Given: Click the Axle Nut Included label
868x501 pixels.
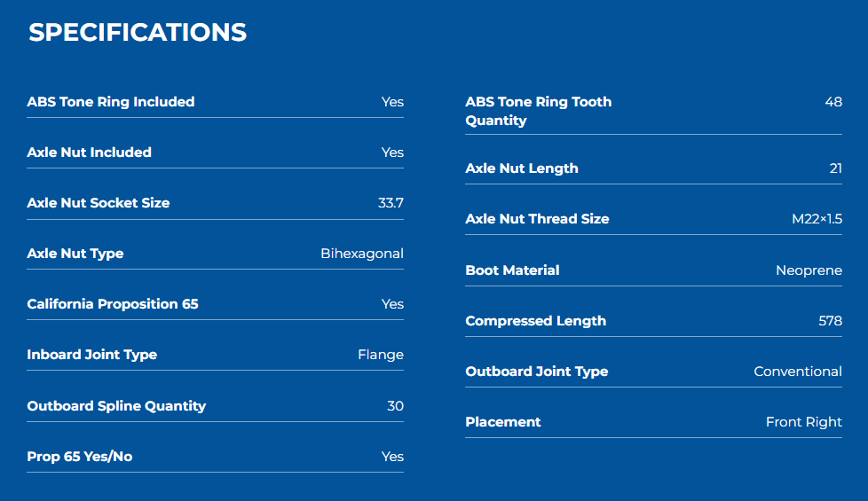Looking at the screenshot, I should tap(89, 152).
